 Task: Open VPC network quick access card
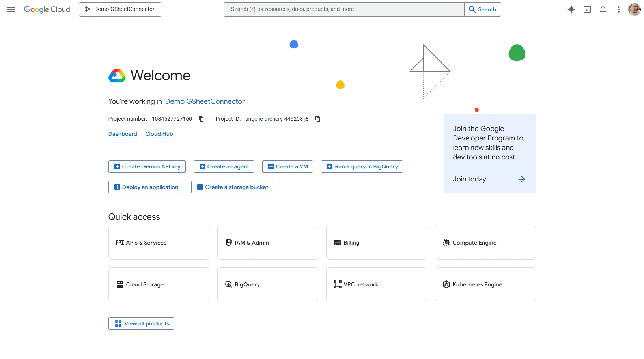click(x=377, y=284)
